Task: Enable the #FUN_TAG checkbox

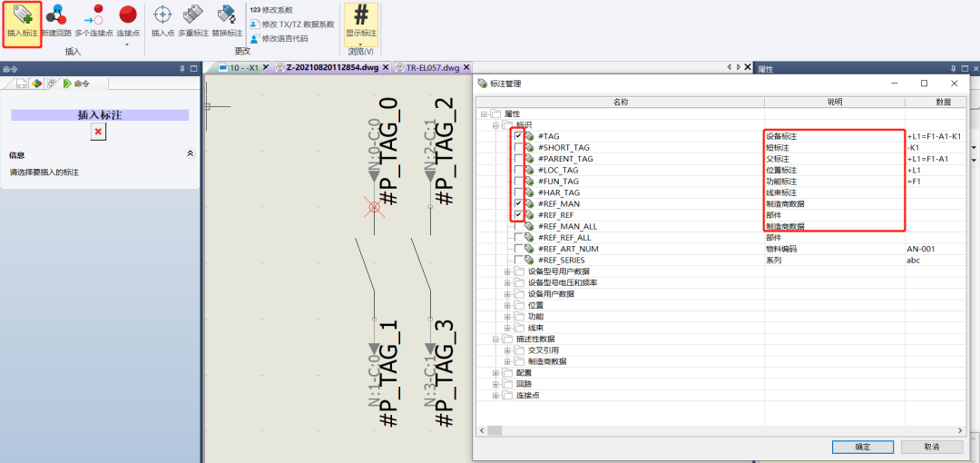Action: [519, 181]
